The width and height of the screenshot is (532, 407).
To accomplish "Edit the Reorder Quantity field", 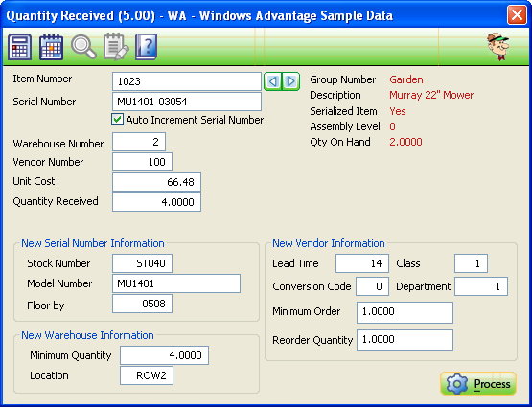I will point(405,340).
